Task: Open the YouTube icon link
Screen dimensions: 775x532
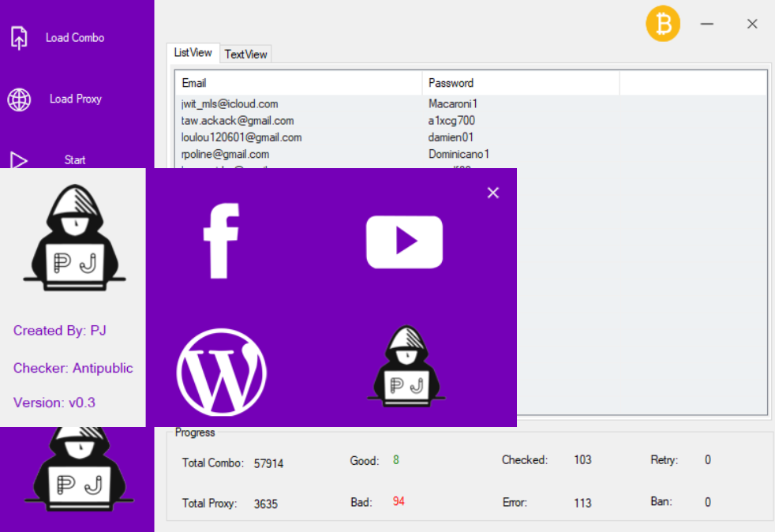Action: pos(404,242)
